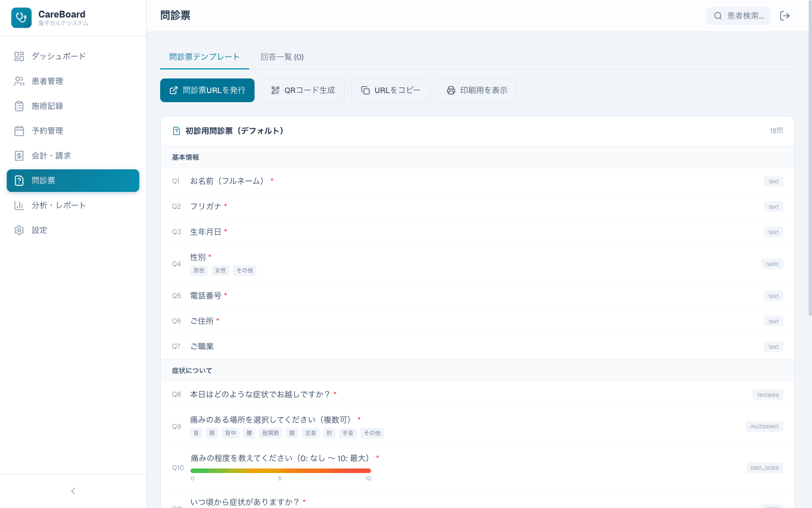The image size is (812, 508).
Task: Click the logout icon in the header
Action: [x=785, y=16]
